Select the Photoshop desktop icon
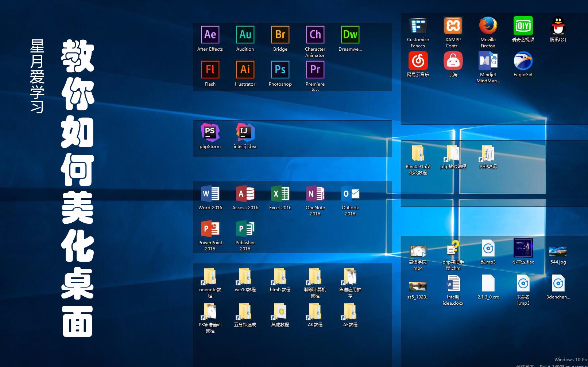 [280, 70]
